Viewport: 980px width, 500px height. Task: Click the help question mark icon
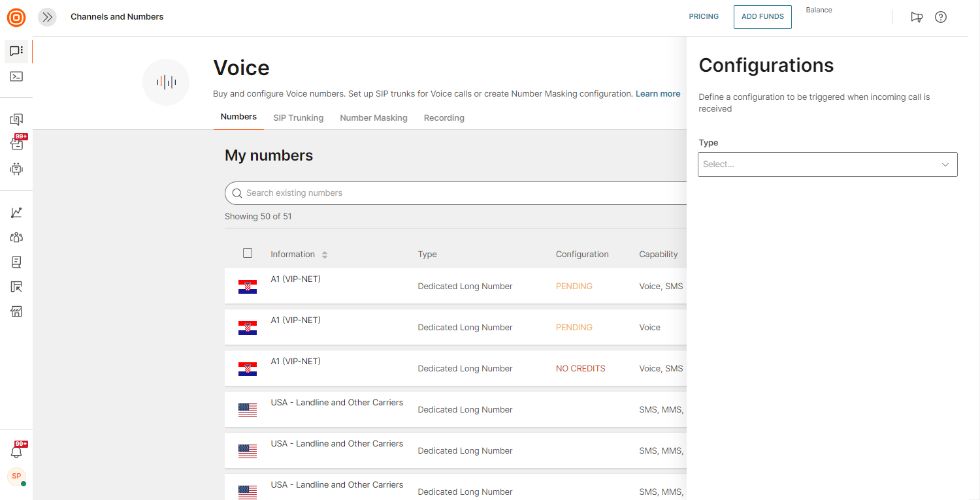pos(940,17)
